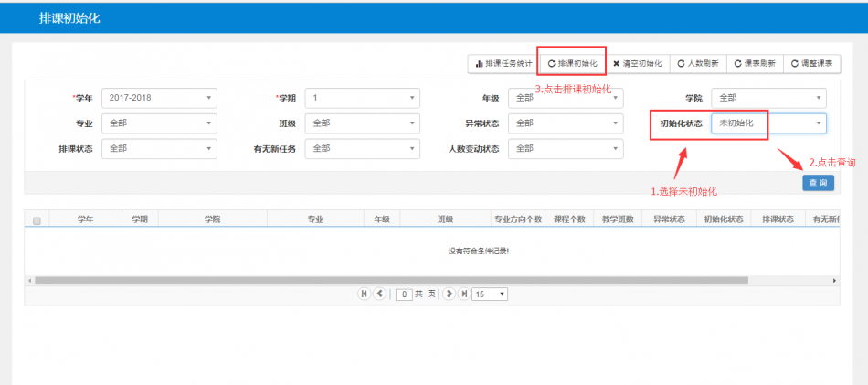This screenshot has height=385, width=868.
Task: Click the page number input field
Action: 405,294
